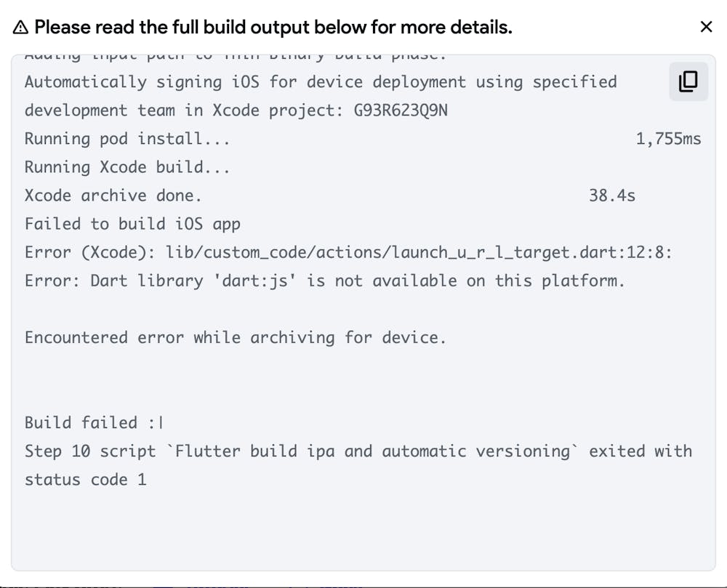Click the 'Please read the full build output' heading
Image resolution: width=727 pixels, height=588 pixels.
pos(273,28)
